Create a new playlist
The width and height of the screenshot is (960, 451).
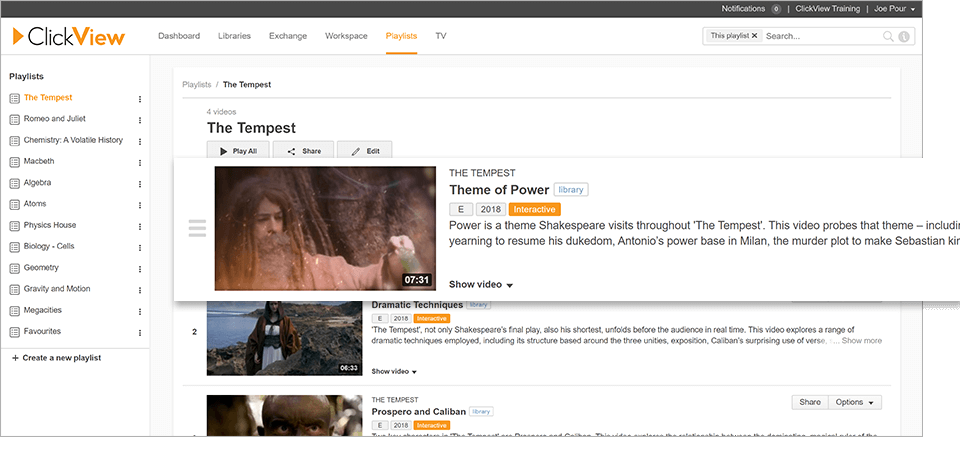coord(56,358)
